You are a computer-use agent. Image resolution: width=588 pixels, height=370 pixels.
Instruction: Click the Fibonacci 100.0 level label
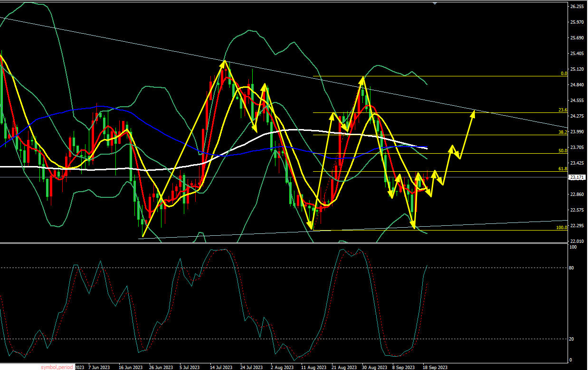562,228
